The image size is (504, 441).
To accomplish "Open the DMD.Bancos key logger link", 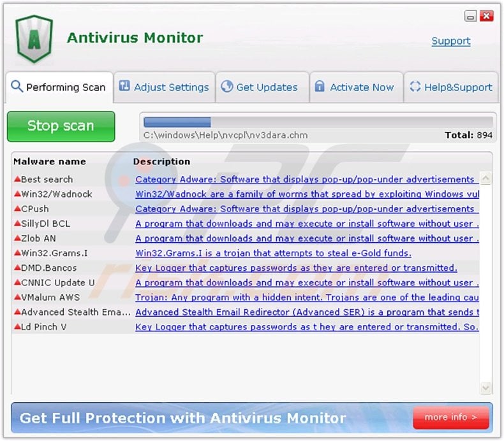I will [x=296, y=268].
